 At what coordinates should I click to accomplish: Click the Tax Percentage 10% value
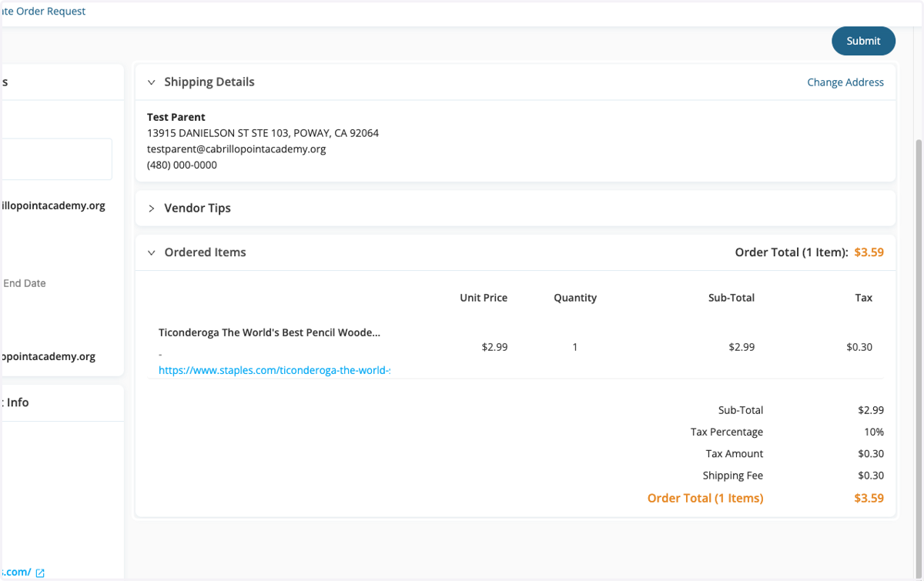874,432
